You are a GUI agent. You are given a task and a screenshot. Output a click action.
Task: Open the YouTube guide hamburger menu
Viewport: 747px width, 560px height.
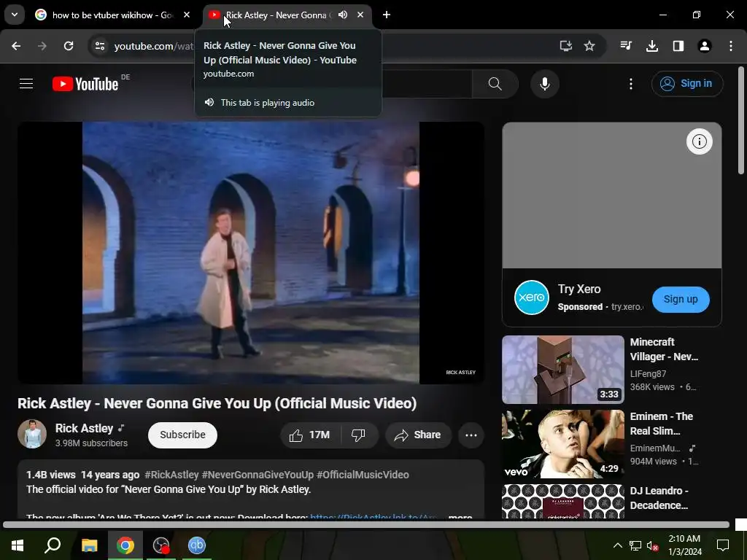(26, 84)
